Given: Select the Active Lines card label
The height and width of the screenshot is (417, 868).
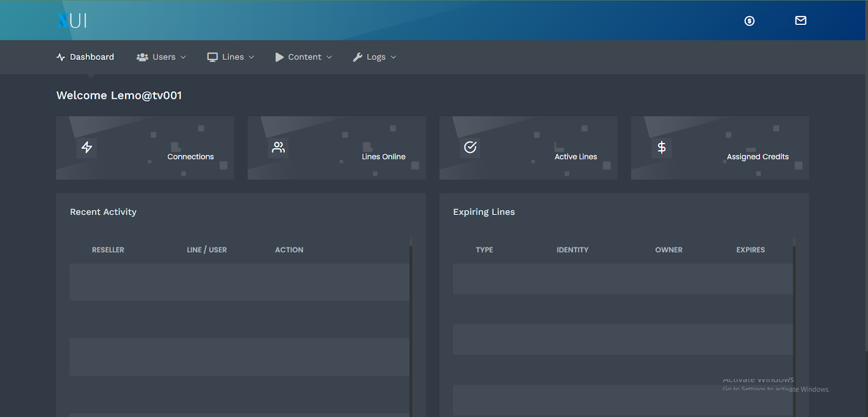Looking at the screenshot, I should pos(576,156).
